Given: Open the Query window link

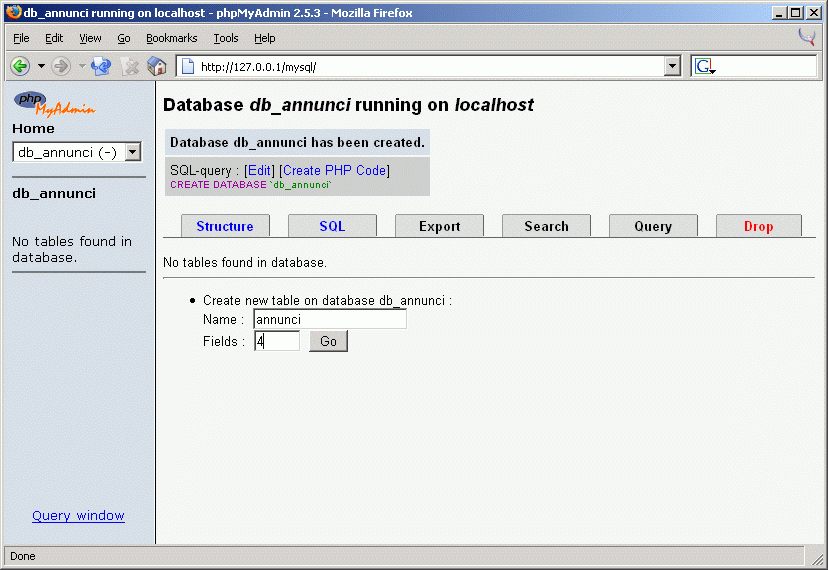Looking at the screenshot, I should 78,516.
